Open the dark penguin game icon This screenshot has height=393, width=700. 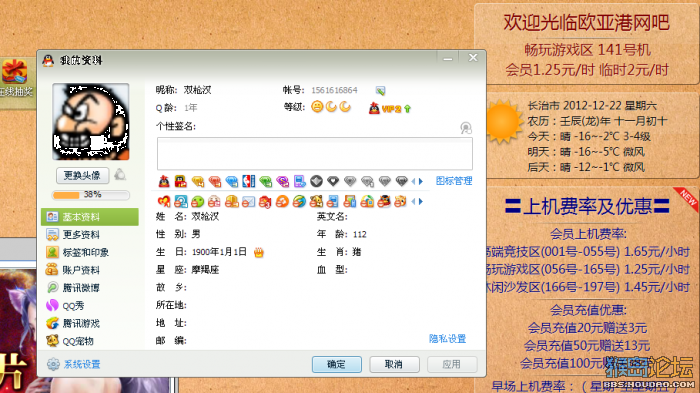[384, 201]
